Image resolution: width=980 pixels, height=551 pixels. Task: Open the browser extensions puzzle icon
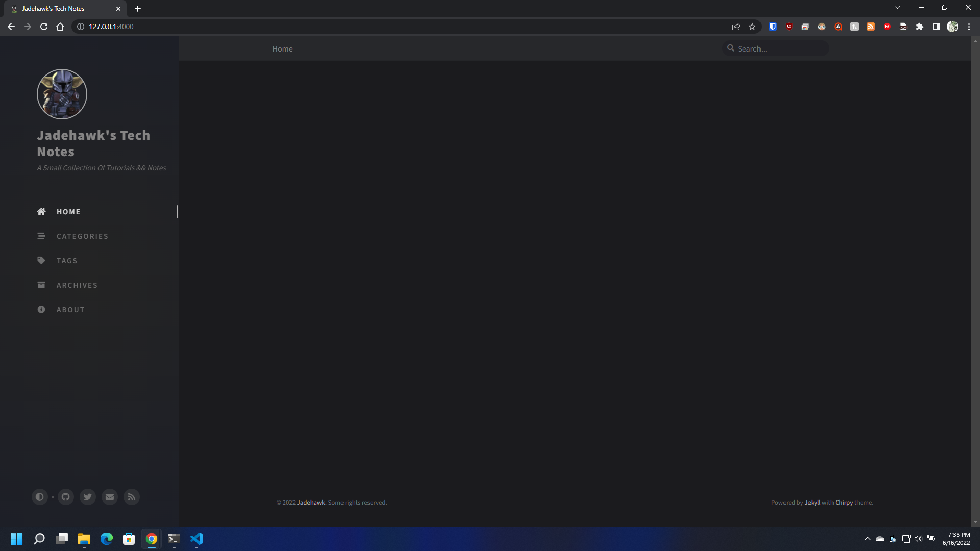click(920, 27)
